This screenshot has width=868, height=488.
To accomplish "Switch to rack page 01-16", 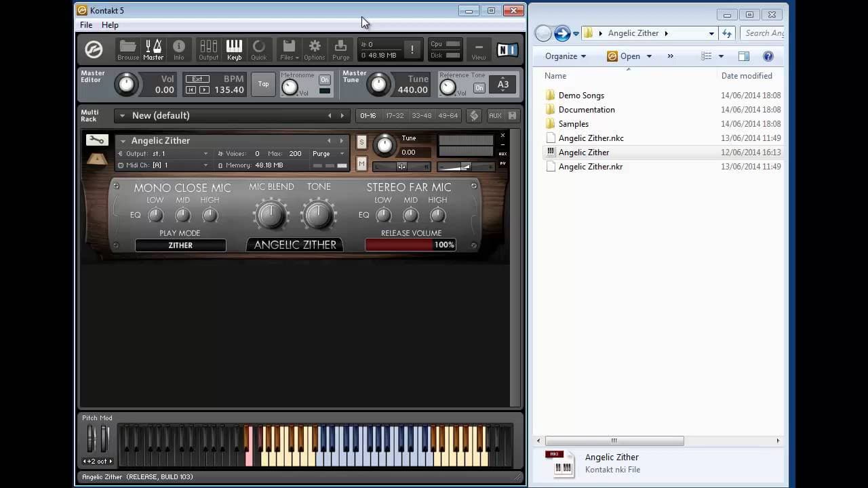I will (368, 115).
